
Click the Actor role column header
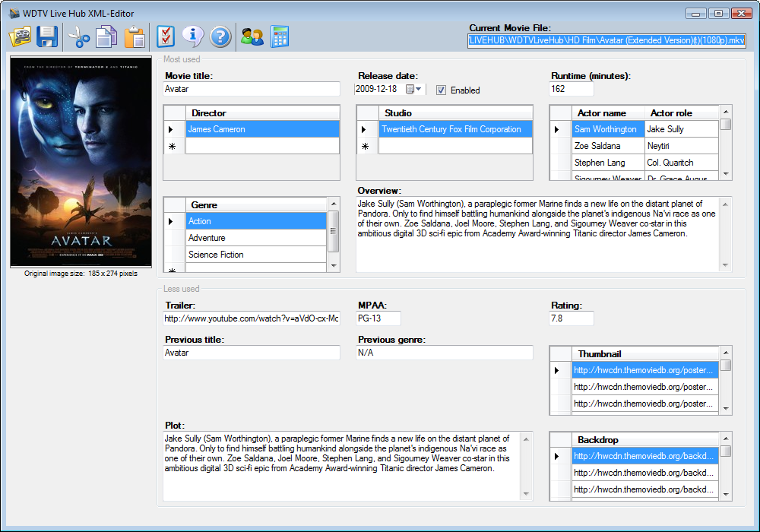[x=682, y=113]
